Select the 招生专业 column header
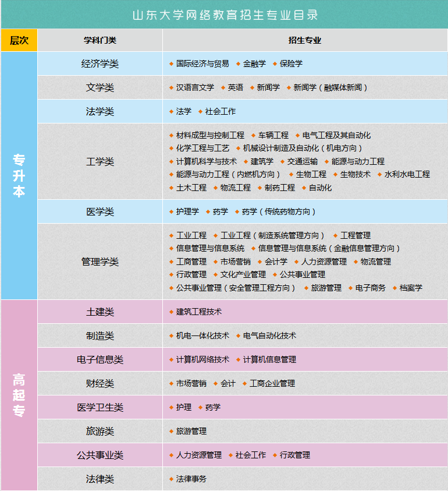This screenshot has height=491, width=448. 305,40
